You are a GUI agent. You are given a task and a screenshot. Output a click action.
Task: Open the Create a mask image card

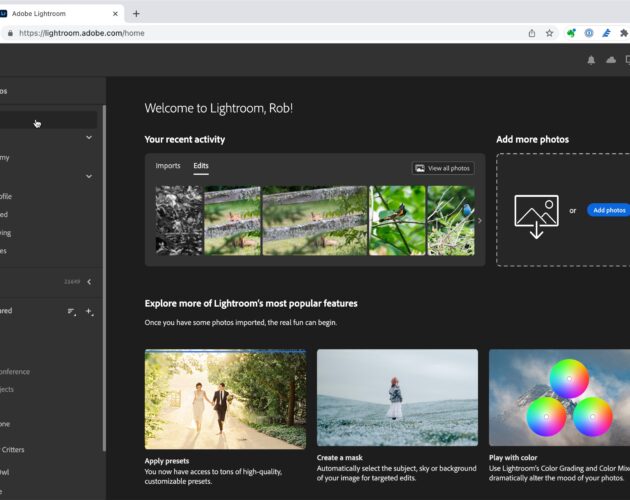(x=397, y=398)
